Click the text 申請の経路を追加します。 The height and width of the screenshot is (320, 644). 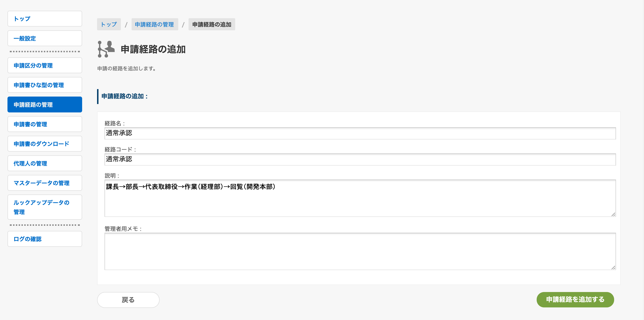point(127,68)
